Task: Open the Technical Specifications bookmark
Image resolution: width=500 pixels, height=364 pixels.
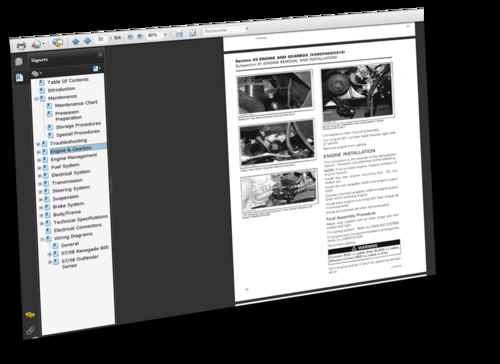Action: point(81,220)
